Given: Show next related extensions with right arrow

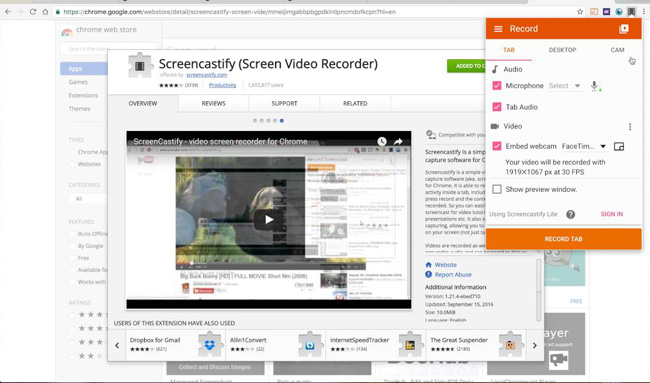Looking at the screenshot, I should (535, 345).
